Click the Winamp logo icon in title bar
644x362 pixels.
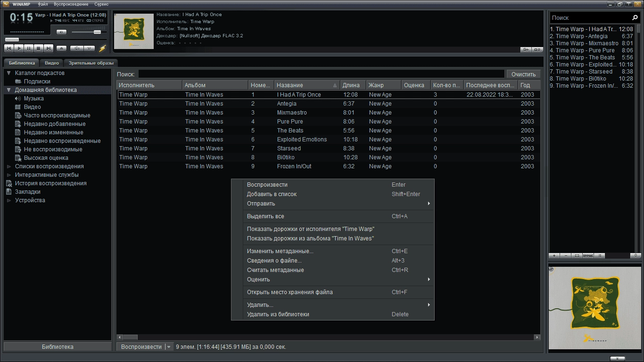tap(6, 4)
